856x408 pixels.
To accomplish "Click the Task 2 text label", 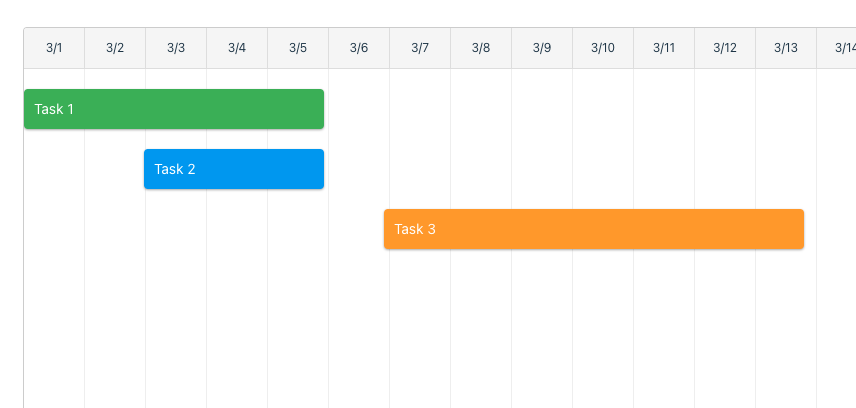I will pyautogui.click(x=175, y=169).
